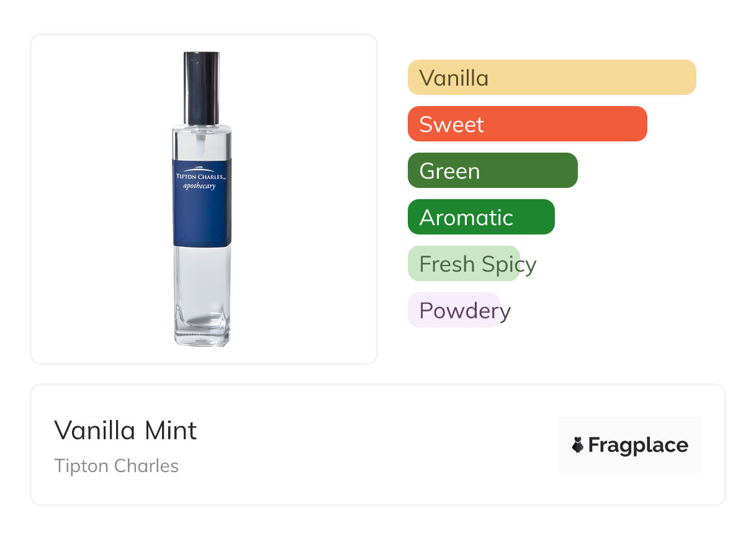Click blank area right of bottle image
Viewport: 756px width, 536px height.
click(304, 199)
